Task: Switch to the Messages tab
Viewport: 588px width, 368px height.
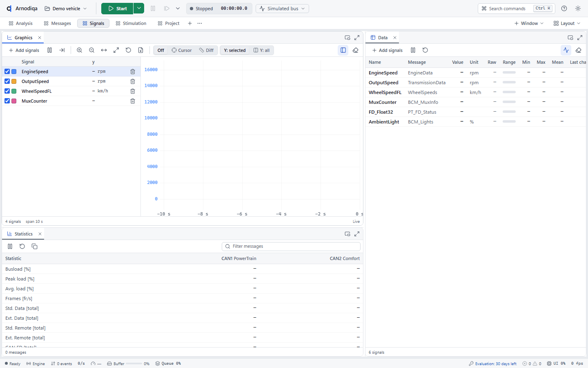Action: pos(58,23)
